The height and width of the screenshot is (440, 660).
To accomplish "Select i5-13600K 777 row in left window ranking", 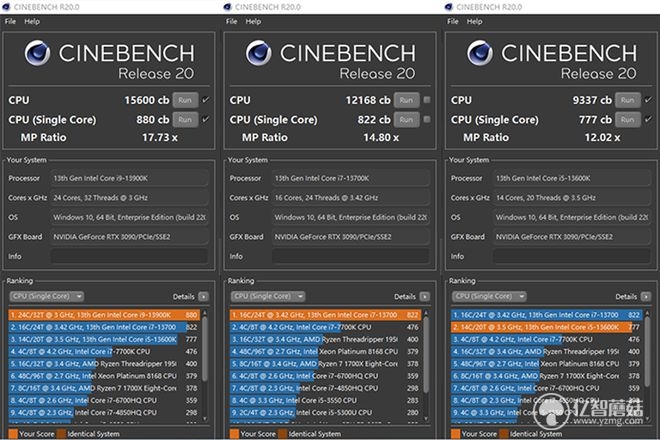I will [x=104, y=339].
